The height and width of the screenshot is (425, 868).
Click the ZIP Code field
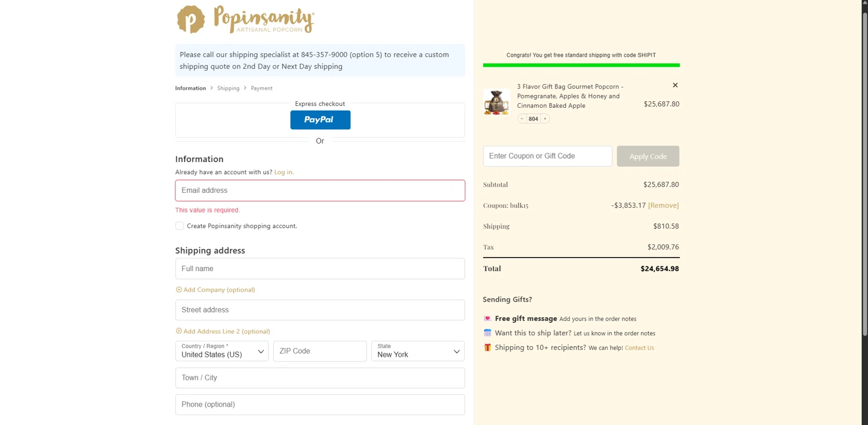(x=320, y=351)
